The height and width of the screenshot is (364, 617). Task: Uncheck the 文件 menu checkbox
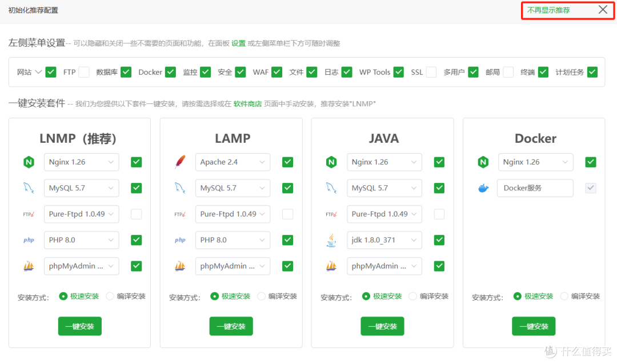point(312,72)
